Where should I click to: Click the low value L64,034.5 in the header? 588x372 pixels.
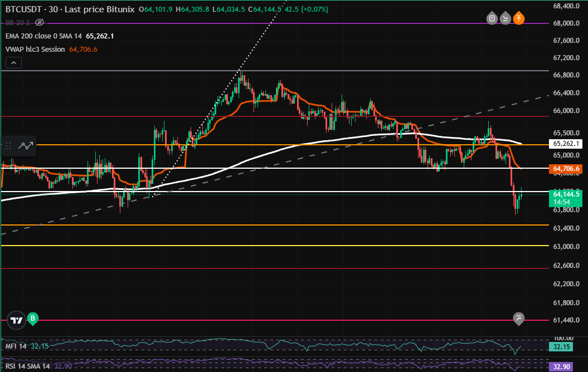[229, 9]
